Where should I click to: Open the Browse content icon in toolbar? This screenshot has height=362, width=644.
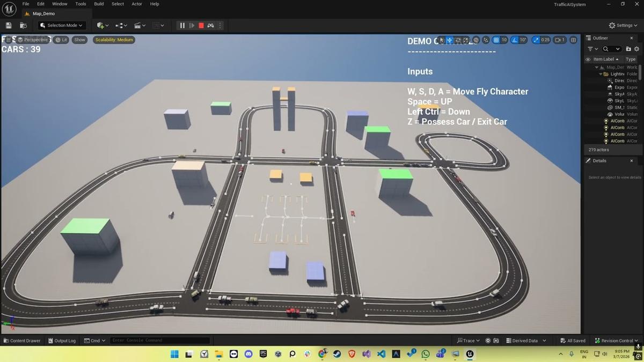coord(23,25)
